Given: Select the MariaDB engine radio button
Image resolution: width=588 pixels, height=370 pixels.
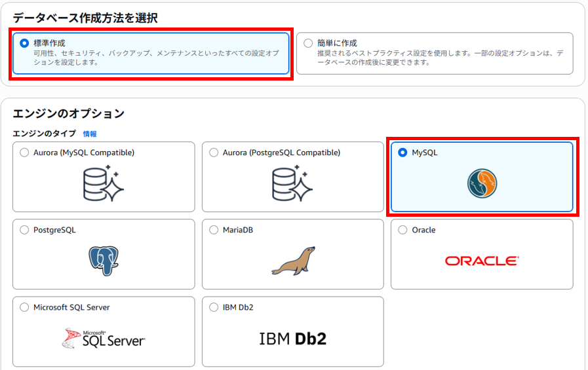Looking at the screenshot, I should (x=214, y=230).
